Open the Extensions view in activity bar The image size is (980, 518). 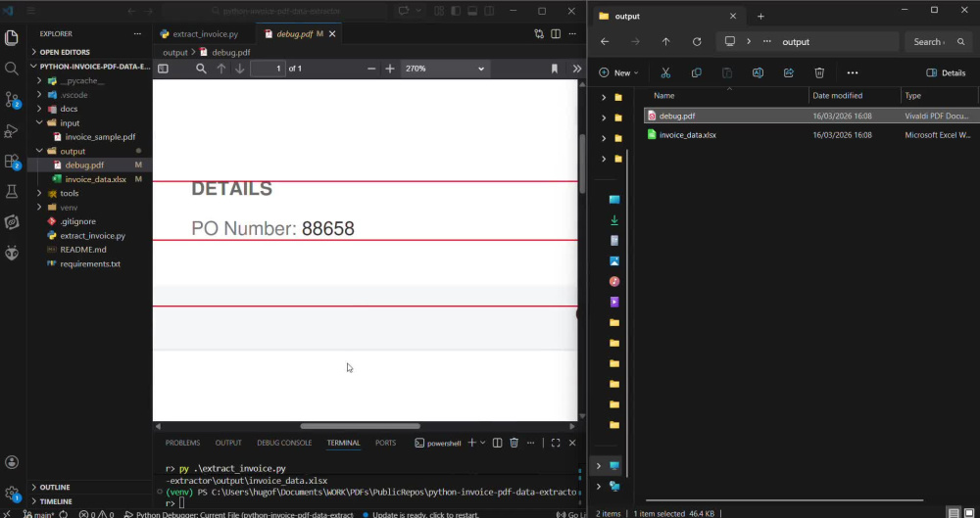[11, 162]
